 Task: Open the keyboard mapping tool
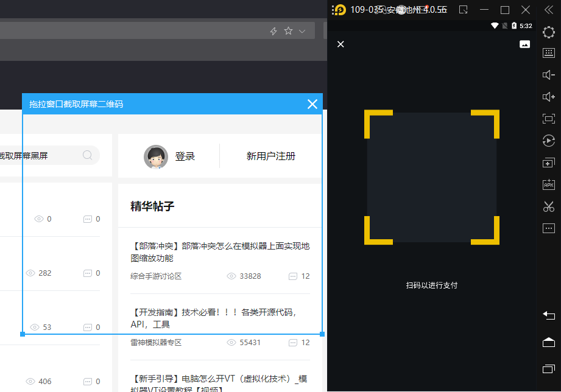pyautogui.click(x=549, y=54)
